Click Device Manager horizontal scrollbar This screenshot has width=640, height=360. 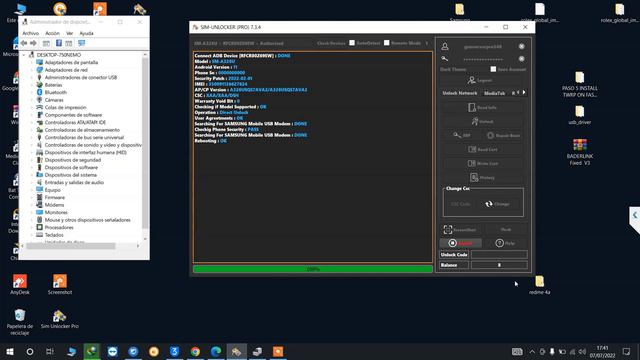pos(71,246)
